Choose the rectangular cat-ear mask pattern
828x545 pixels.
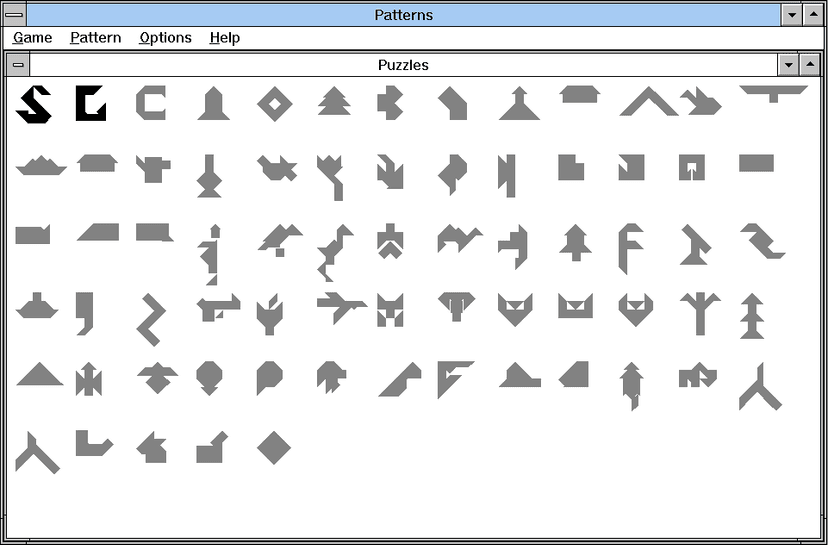pos(575,306)
